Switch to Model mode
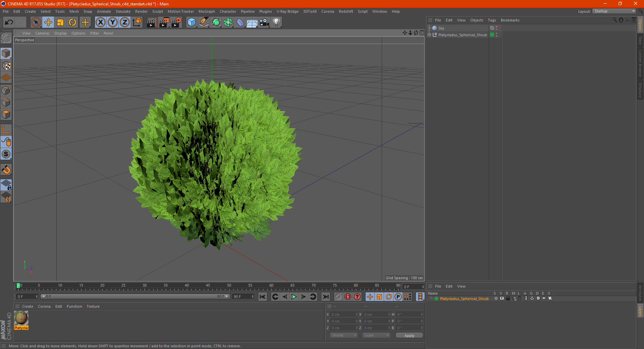Screen dimensions: 644x349 click(6, 53)
